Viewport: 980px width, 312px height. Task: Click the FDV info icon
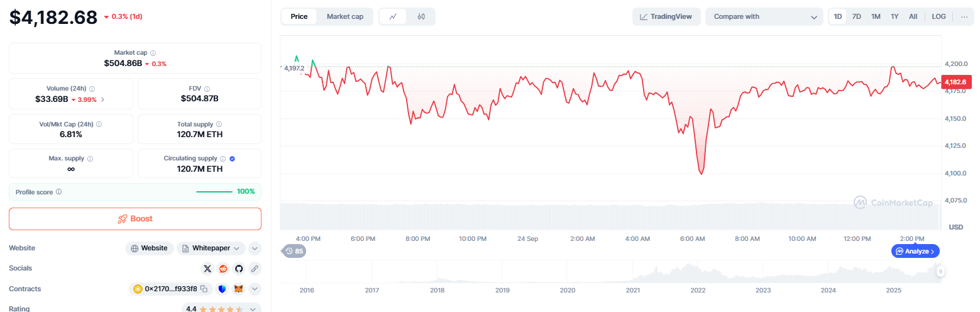[207, 89]
